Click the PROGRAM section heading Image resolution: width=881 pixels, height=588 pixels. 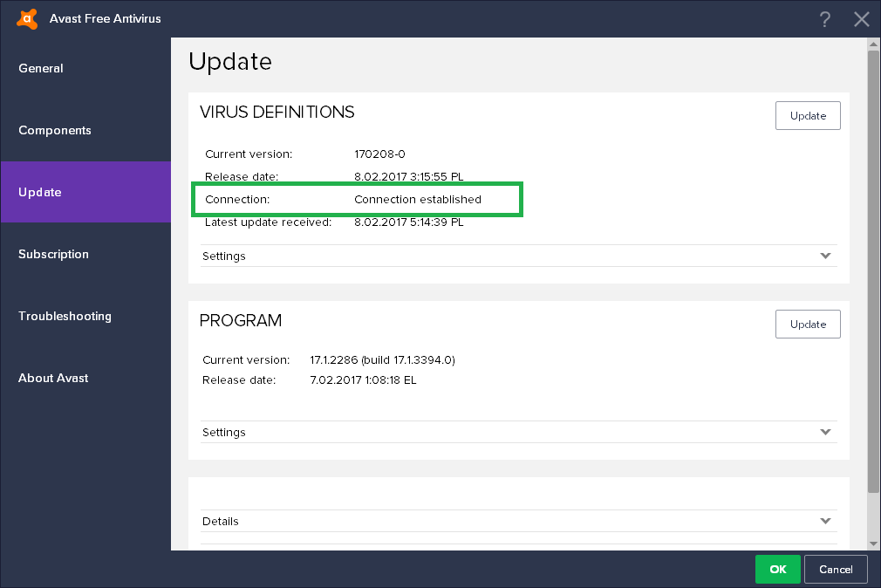pos(241,320)
